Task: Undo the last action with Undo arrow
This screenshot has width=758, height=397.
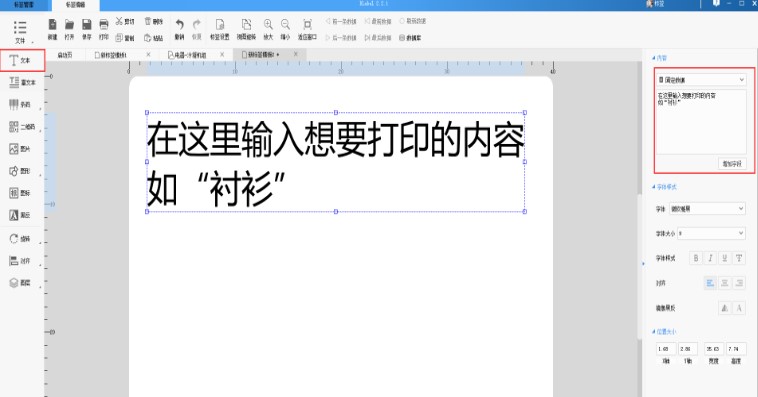Action: 179,29
